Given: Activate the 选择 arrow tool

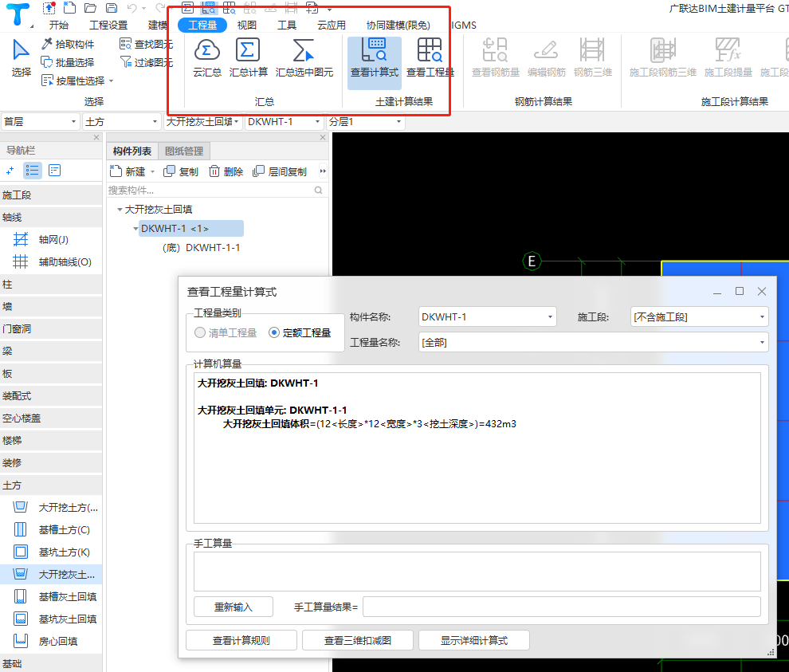Looking at the screenshot, I should [21, 57].
